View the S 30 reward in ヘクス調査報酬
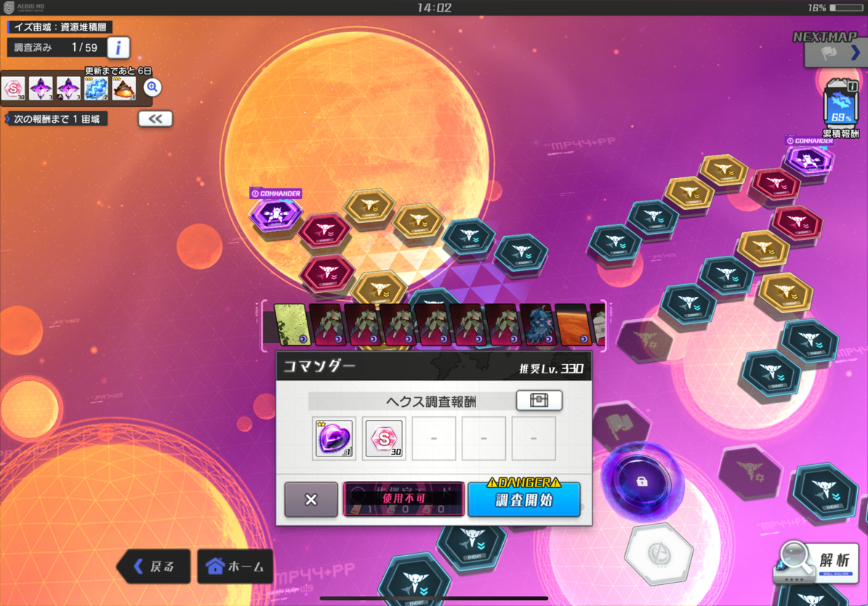868x606 pixels. 384,438
